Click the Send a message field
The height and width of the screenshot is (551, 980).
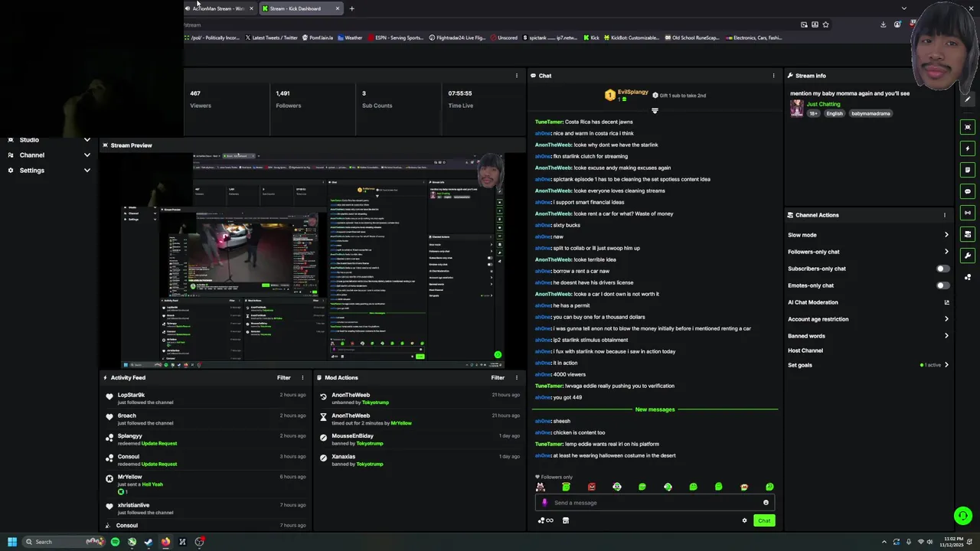pyautogui.click(x=655, y=503)
